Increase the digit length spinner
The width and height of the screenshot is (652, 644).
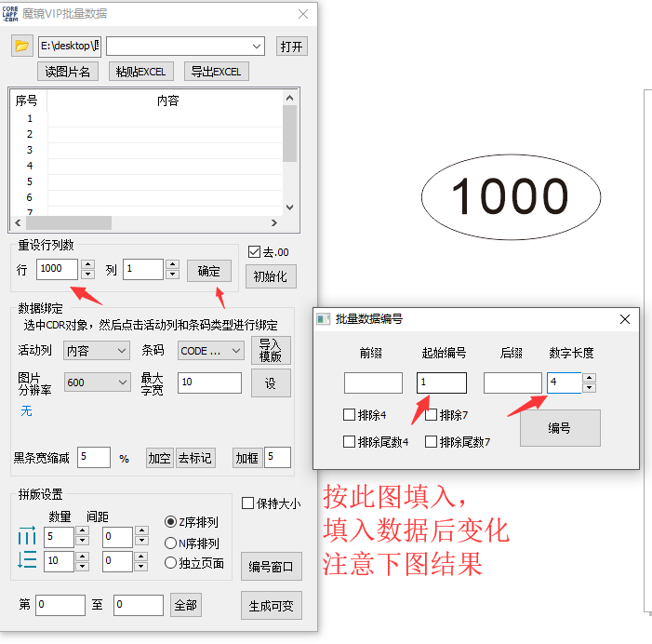pyautogui.click(x=589, y=378)
